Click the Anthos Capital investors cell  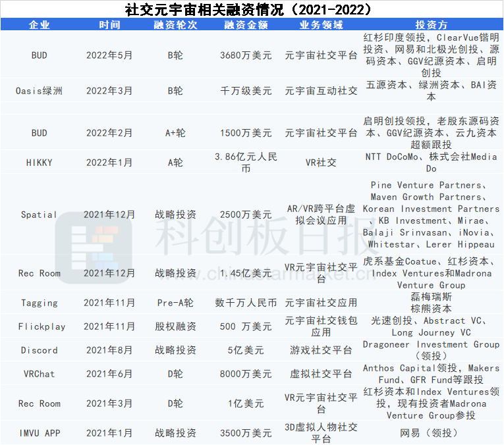click(x=432, y=374)
